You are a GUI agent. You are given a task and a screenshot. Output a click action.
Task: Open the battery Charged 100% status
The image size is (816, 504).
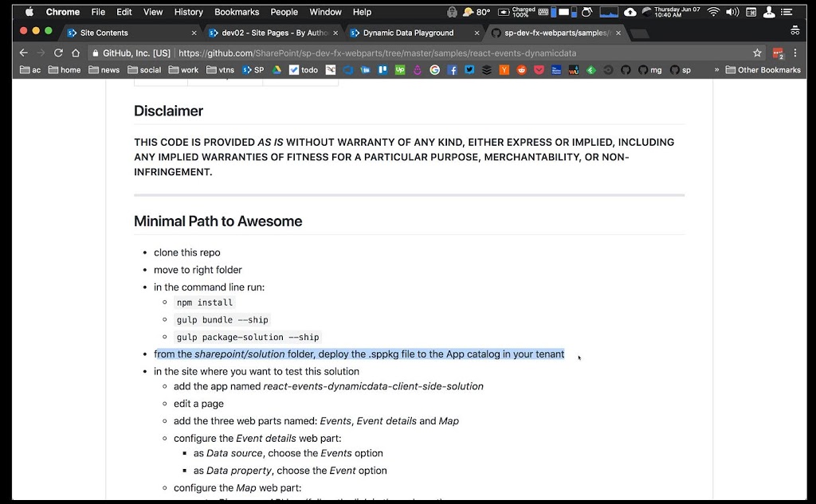[x=516, y=11]
